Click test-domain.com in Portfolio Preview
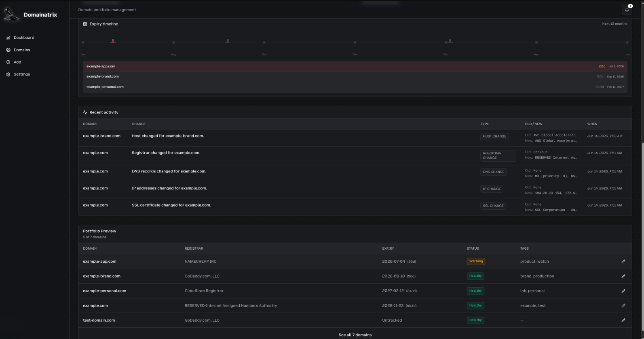644x339 pixels. (99, 320)
